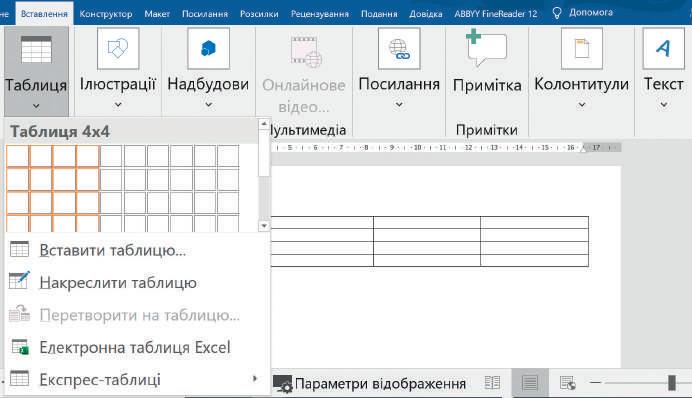Image resolution: width=692 pixels, height=398 pixels.
Task: Open the Ілюстрації shapes icon
Action: 118,49
